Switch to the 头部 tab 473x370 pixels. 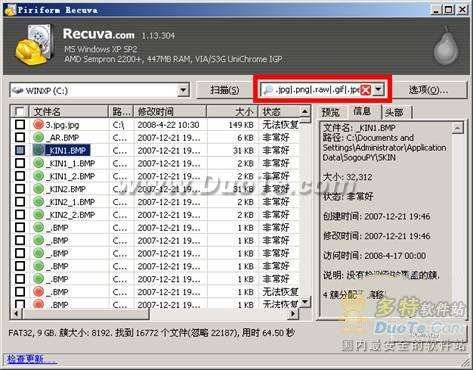click(x=395, y=112)
